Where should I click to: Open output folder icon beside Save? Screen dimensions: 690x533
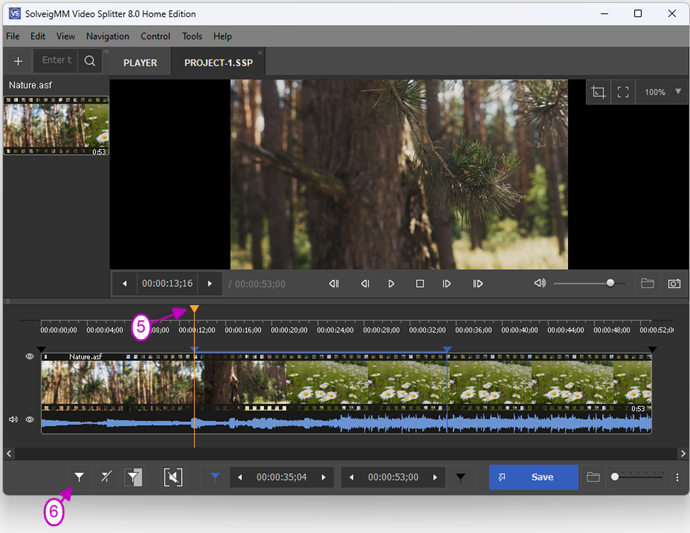pyautogui.click(x=593, y=477)
